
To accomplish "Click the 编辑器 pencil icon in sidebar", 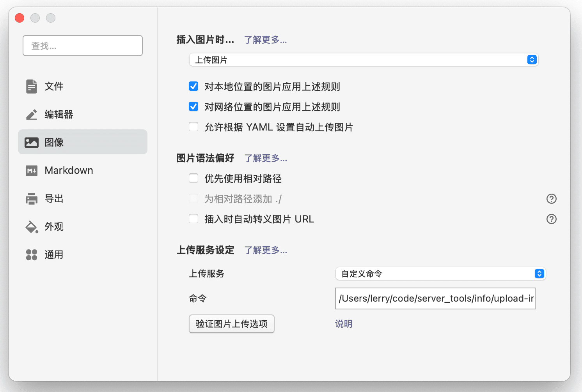I will pos(32,114).
